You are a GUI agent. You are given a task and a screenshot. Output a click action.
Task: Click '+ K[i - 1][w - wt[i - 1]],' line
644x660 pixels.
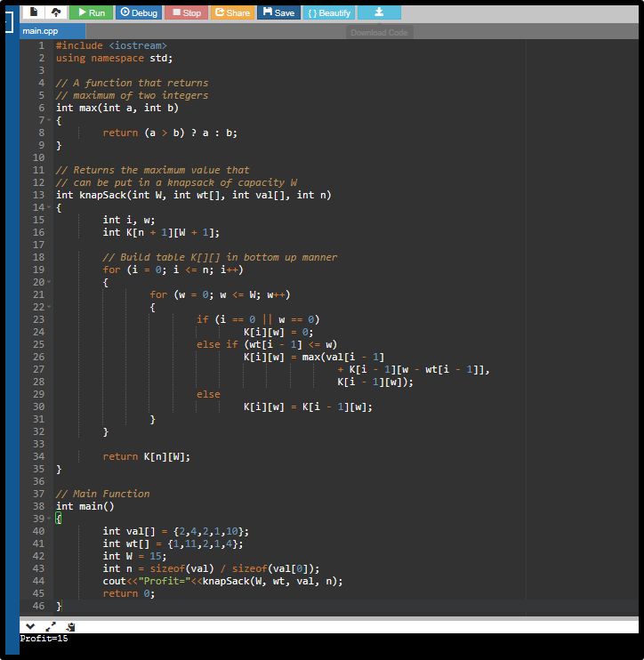point(414,369)
